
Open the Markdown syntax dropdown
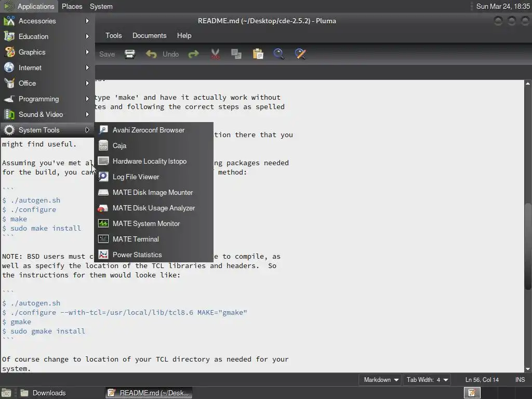380,380
